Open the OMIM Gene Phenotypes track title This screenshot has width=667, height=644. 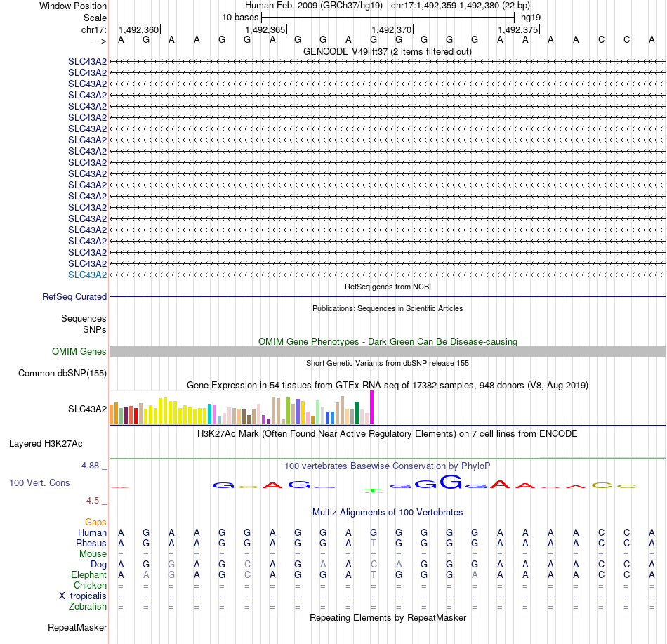coord(388,341)
